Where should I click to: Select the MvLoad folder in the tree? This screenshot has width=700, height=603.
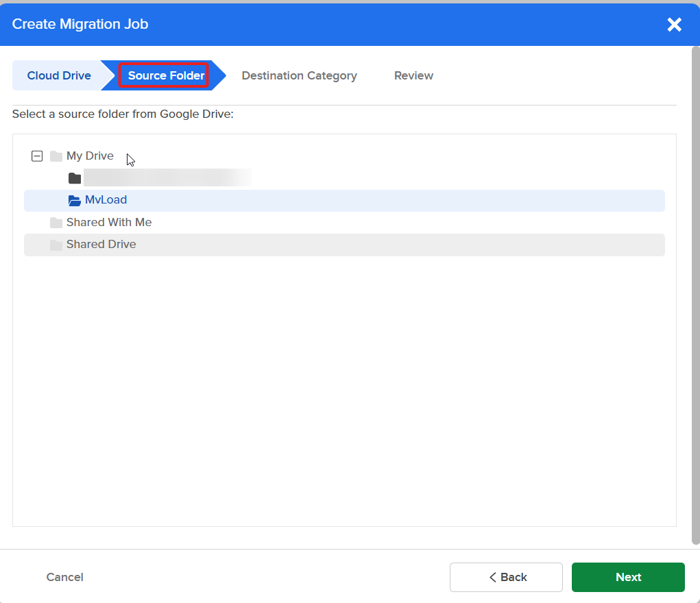point(106,200)
